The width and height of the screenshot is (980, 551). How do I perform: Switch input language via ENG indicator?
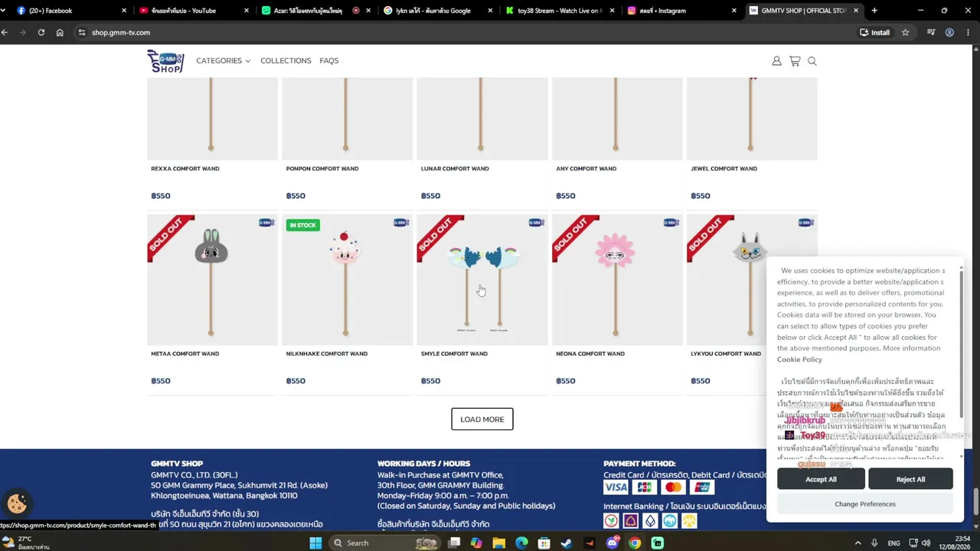pyautogui.click(x=893, y=543)
